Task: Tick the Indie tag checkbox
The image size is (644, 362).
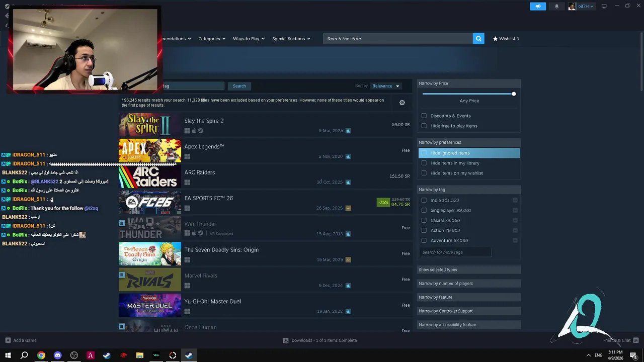Action: pyautogui.click(x=424, y=200)
